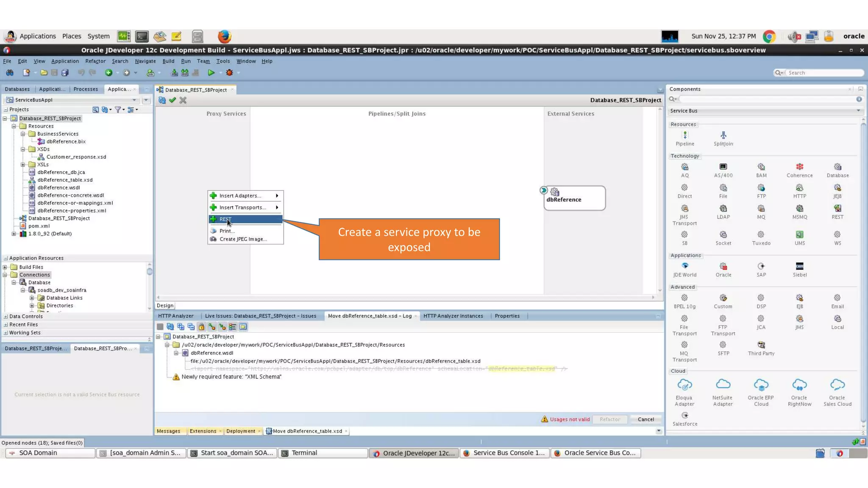Click the Save All toolbar icon

65,73
